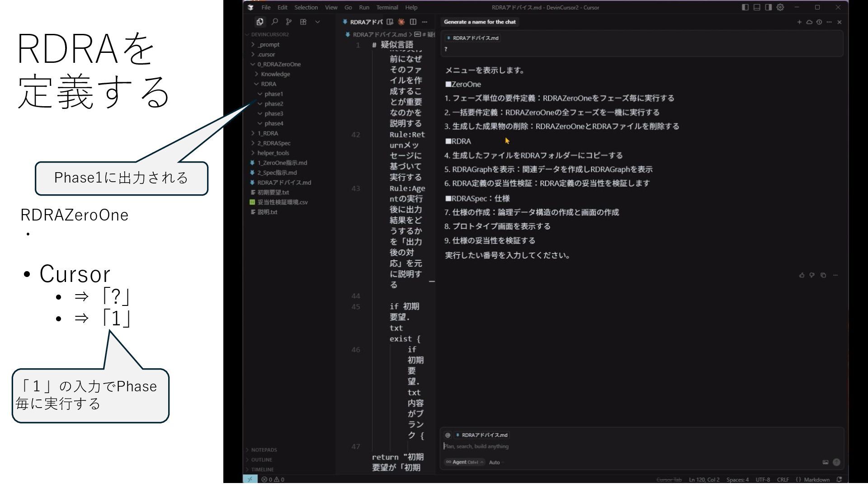Toggle secondary sidebar layout icon
868x488 pixels.
pos(769,7)
